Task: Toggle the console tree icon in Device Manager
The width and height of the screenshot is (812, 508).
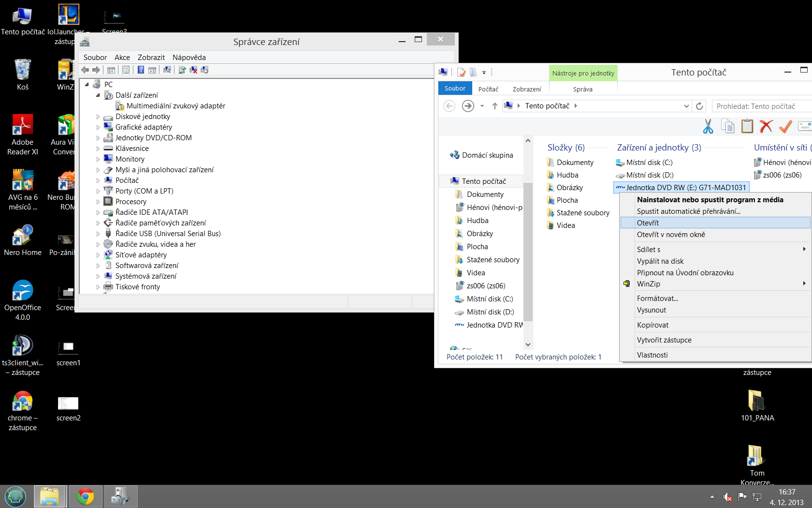Action: pyautogui.click(x=111, y=70)
